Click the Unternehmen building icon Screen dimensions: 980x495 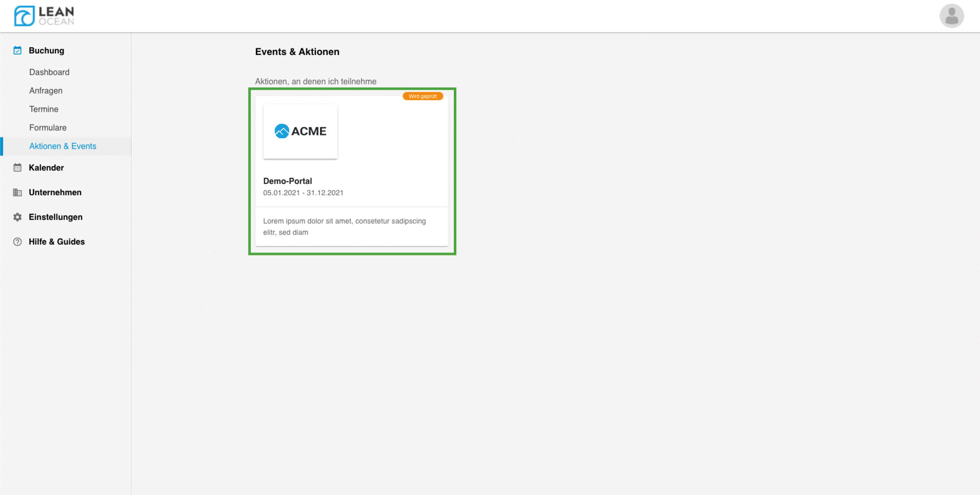pyautogui.click(x=17, y=192)
